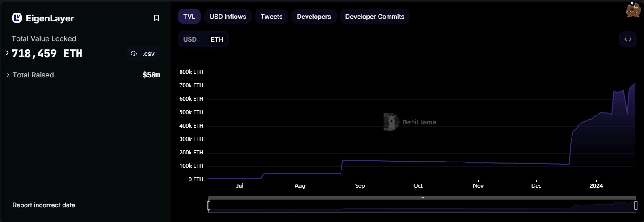Expand the Total Raised details
The height and width of the screenshot is (222, 644).
pos(8,75)
